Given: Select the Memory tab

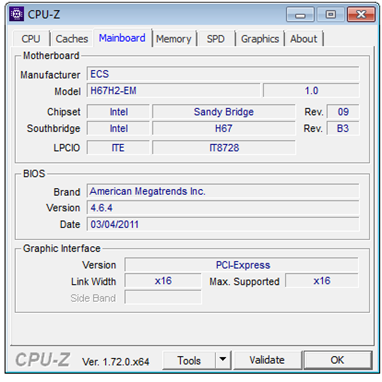Looking at the screenshot, I should click(174, 39).
